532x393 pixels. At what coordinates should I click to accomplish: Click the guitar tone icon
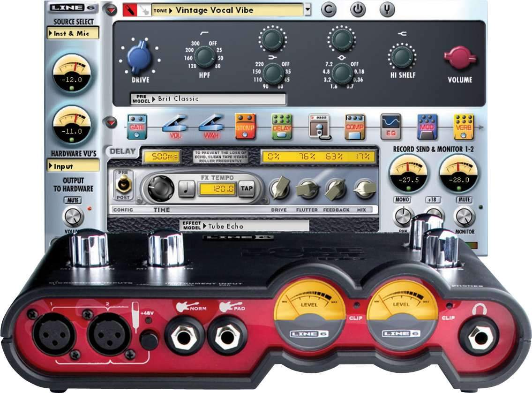(x=144, y=10)
